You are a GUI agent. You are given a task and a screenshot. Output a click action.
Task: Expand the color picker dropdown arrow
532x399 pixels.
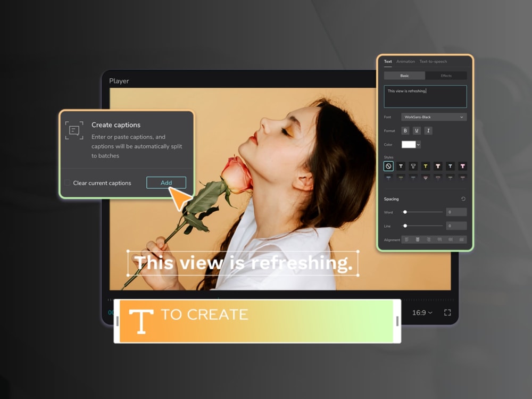418,145
